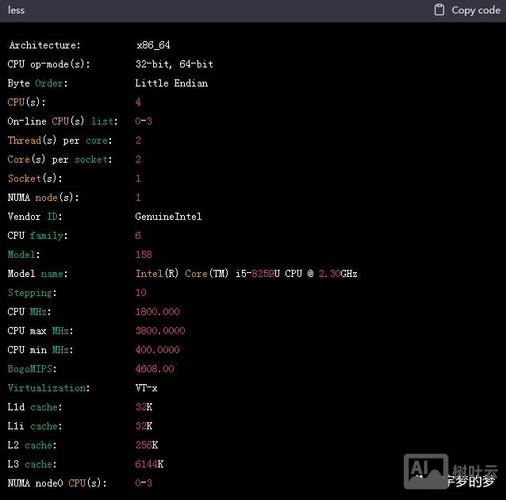Select the 'Architecture:' label text
This screenshot has width=506, height=500.
pyautogui.click(x=45, y=45)
